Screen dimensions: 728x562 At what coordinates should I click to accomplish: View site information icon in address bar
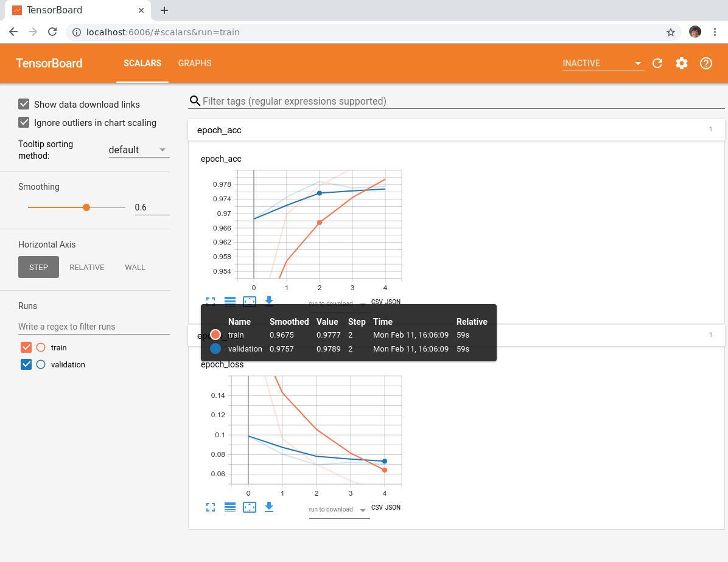[77, 32]
